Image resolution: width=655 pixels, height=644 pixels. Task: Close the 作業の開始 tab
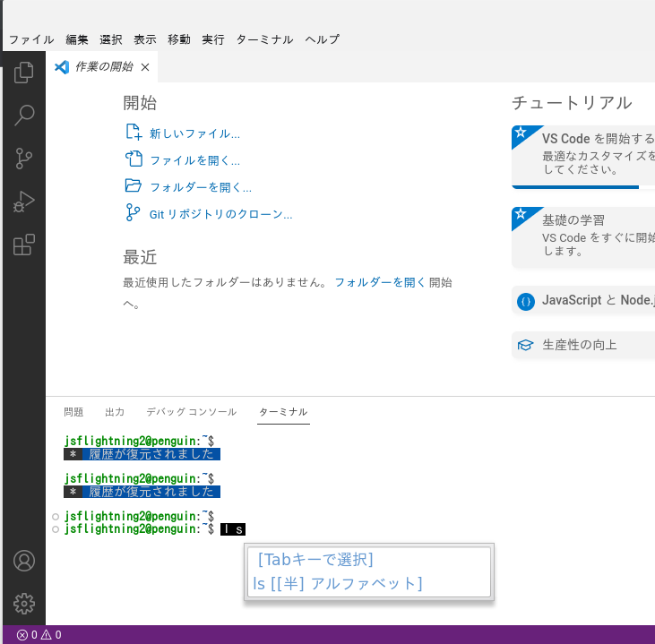[145, 67]
